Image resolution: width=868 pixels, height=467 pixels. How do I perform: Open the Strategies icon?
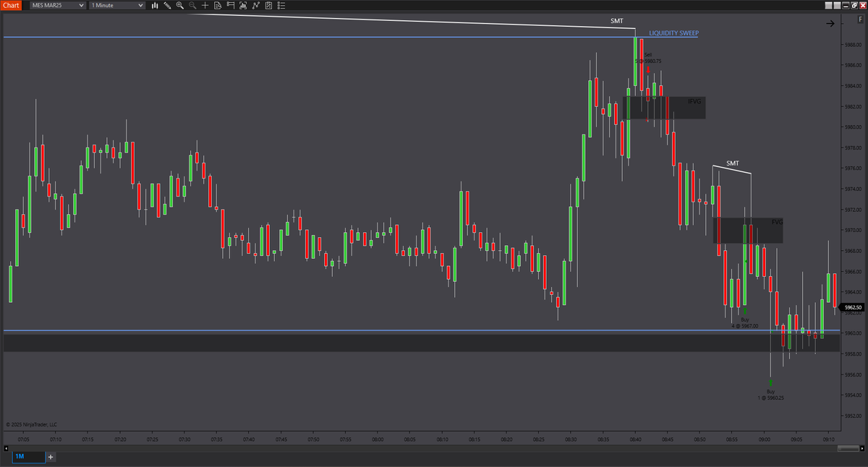(x=268, y=5)
